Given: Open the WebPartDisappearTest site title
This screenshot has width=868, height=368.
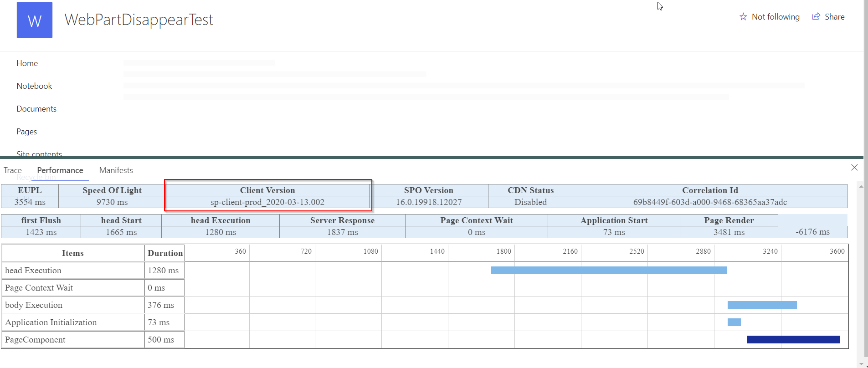Looking at the screenshot, I should click(139, 20).
